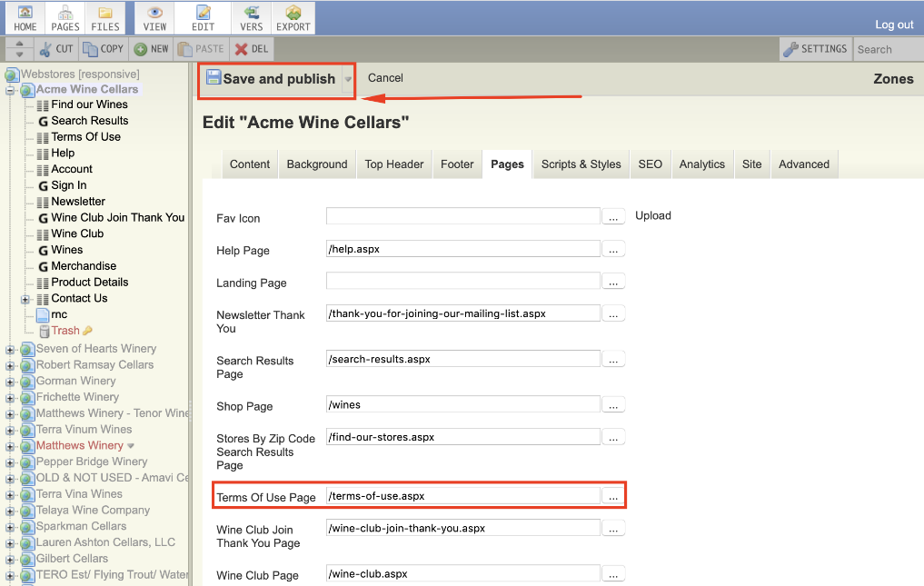Select Newsletter page in the tree
Image resolution: width=924 pixels, height=586 pixels.
click(78, 202)
